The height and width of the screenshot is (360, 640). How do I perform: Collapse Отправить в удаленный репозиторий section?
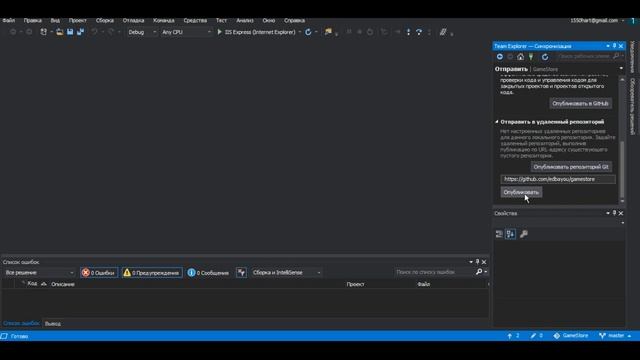click(497, 122)
